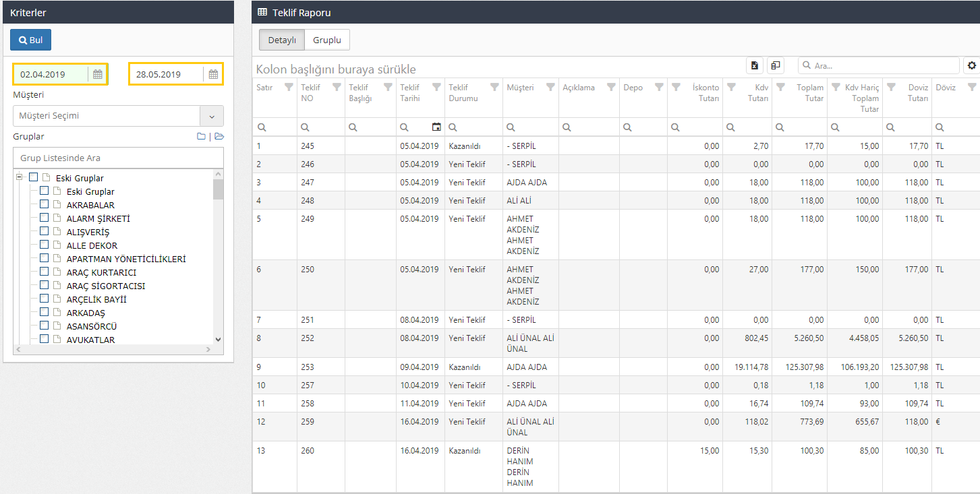
Task: Enable the ARKADAŞ group checkbox
Action: (45, 312)
